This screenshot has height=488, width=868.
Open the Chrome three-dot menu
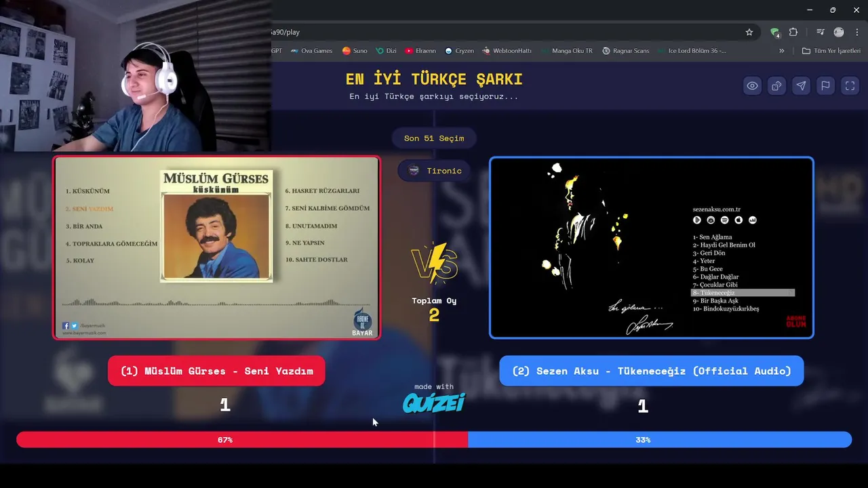[x=857, y=32]
